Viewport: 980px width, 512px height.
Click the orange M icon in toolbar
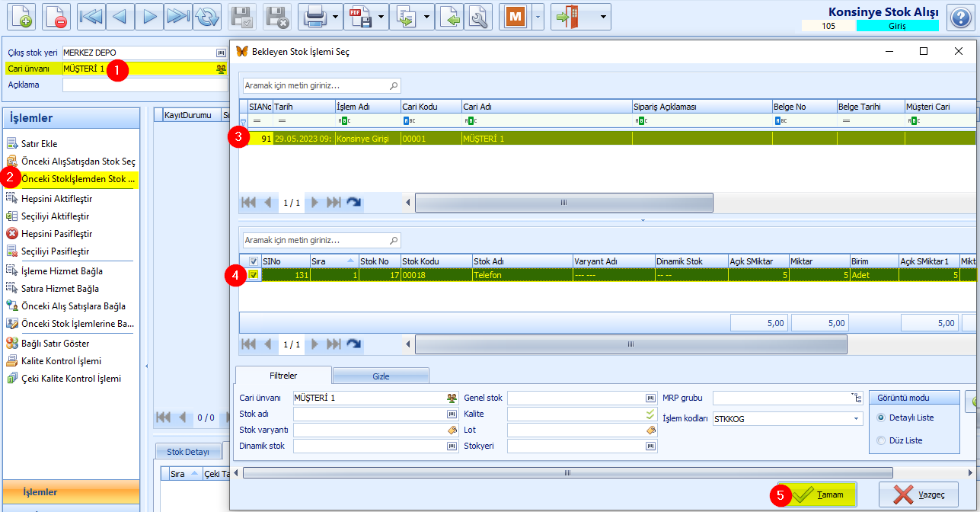516,17
